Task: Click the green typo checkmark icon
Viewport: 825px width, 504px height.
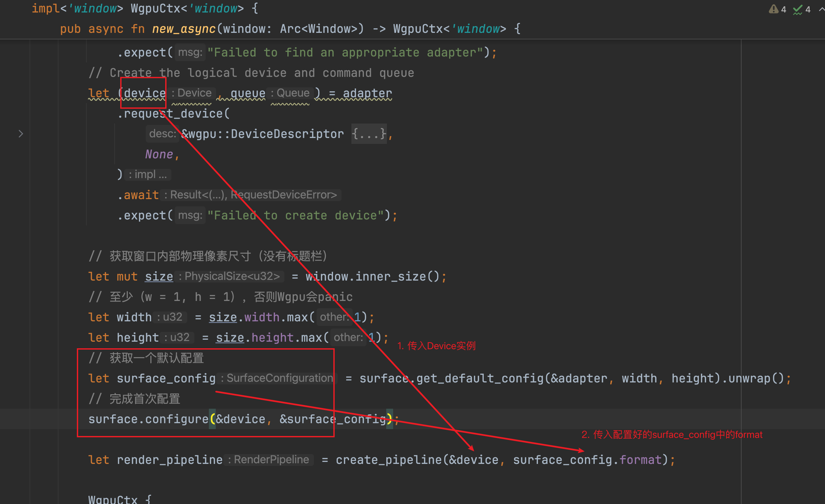Action: click(x=797, y=10)
